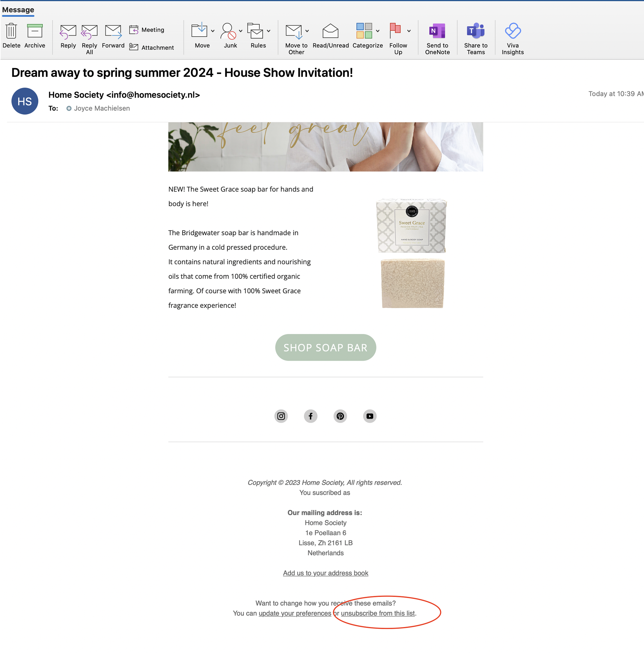644x653 pixels.
Task: Open Viva Insights
Action: tap(512, 31)
